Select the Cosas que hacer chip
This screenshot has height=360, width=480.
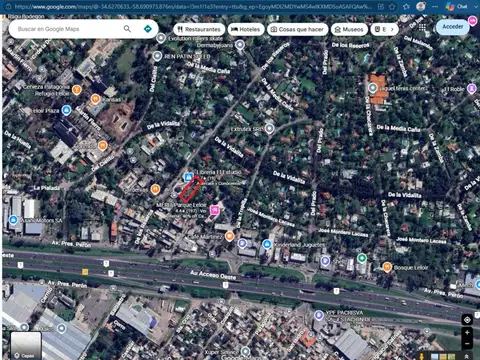pyautogui.click(x=297, y=29)
